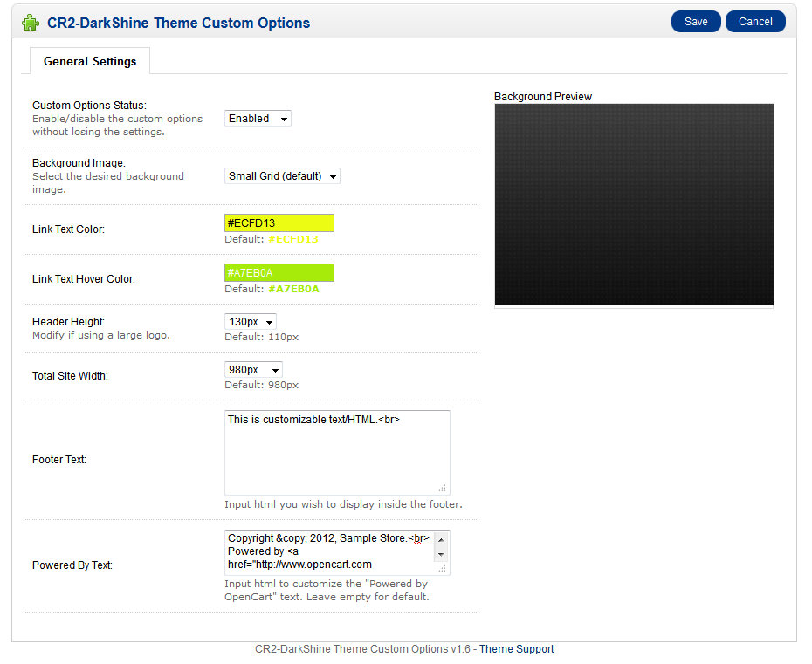This screenshot has height=664, width=812.
Task: Click the default #ECFD13 color value
Action: (x=293, y=239)
